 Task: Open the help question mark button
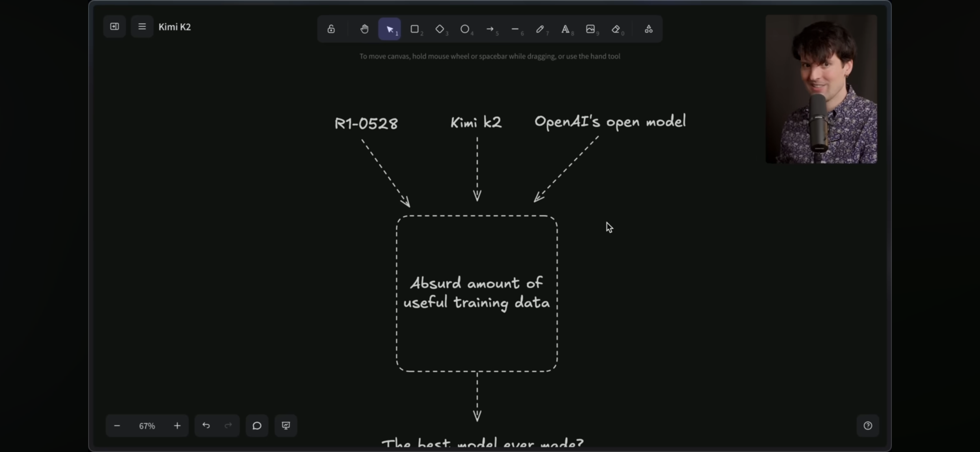pyautogui.click(x=868, y=426)
